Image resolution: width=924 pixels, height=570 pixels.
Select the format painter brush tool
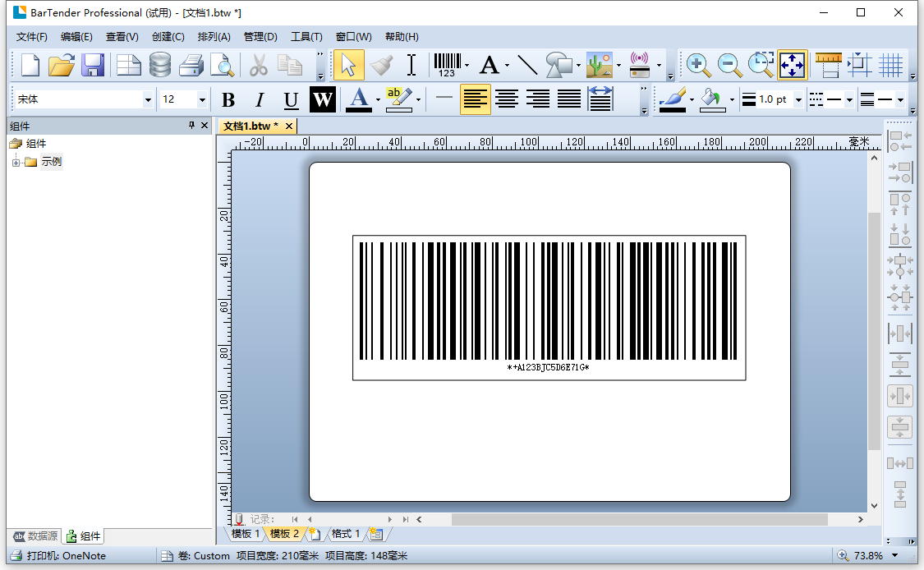tap(380, 65)
